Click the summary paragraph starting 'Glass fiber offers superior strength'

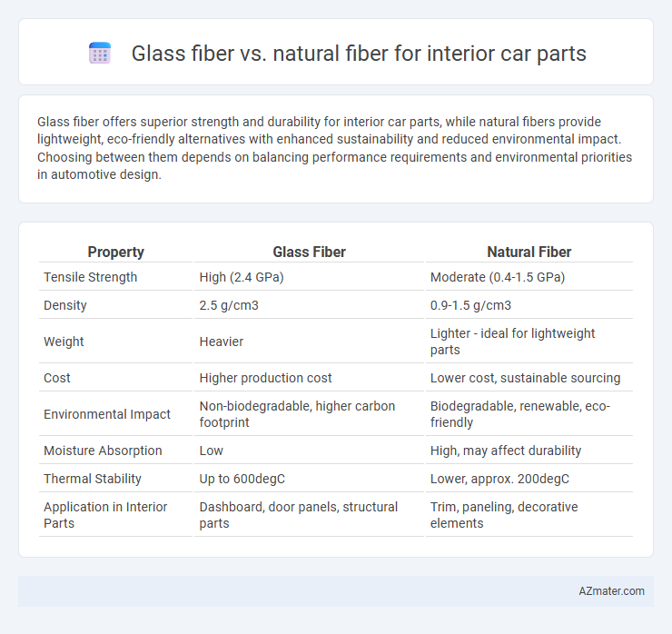click(336, 148)
